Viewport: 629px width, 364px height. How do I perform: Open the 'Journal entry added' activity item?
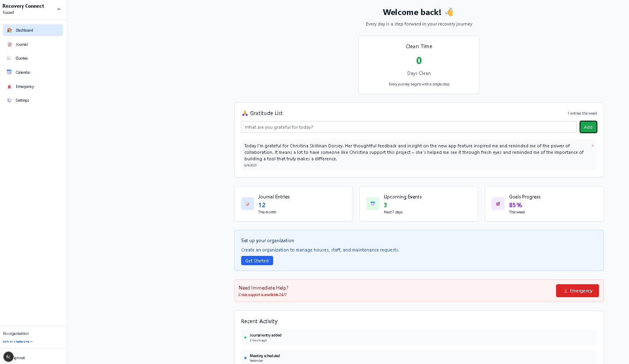click(x=265, y=335)
